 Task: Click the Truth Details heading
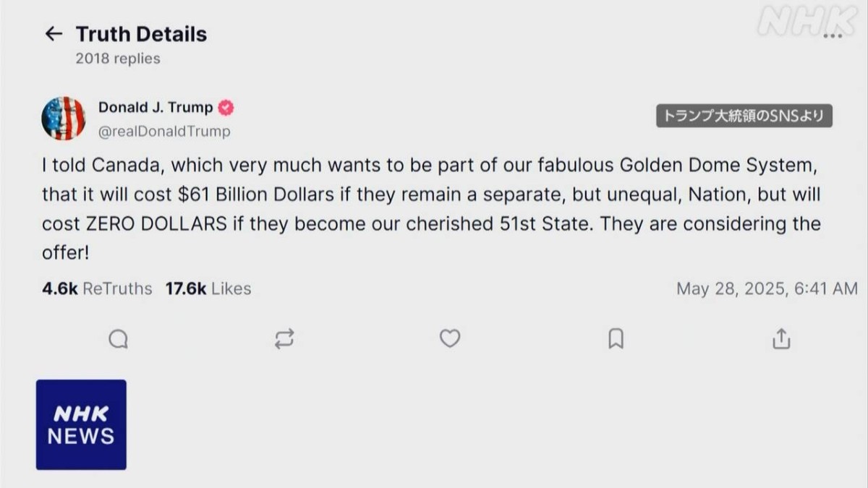pos(141,34)
